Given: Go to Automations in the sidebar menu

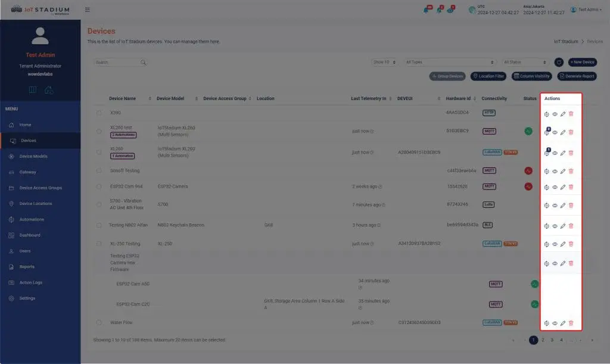Looking at the screenshot, I should pos(32,219).
